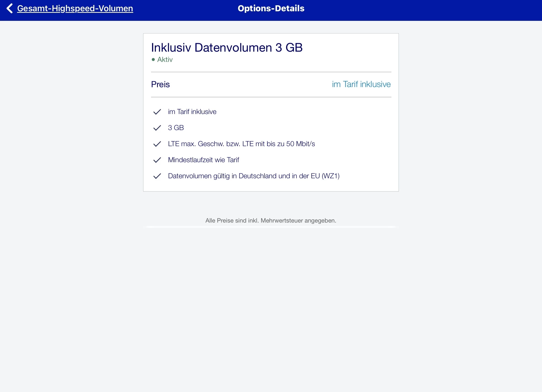Screen dimensions: 542x392
Task: Tap the back chevron arrow icon
Action: tap(10, 8)
